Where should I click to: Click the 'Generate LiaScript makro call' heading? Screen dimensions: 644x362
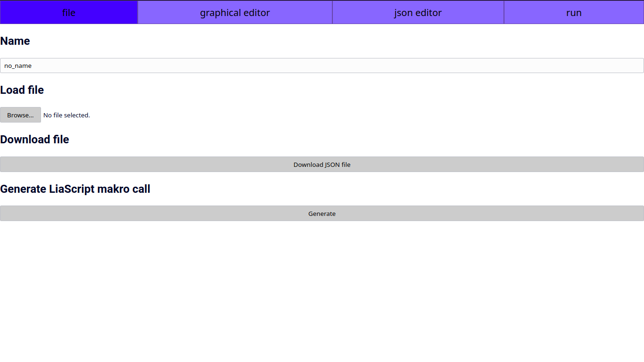coord(75,189)
